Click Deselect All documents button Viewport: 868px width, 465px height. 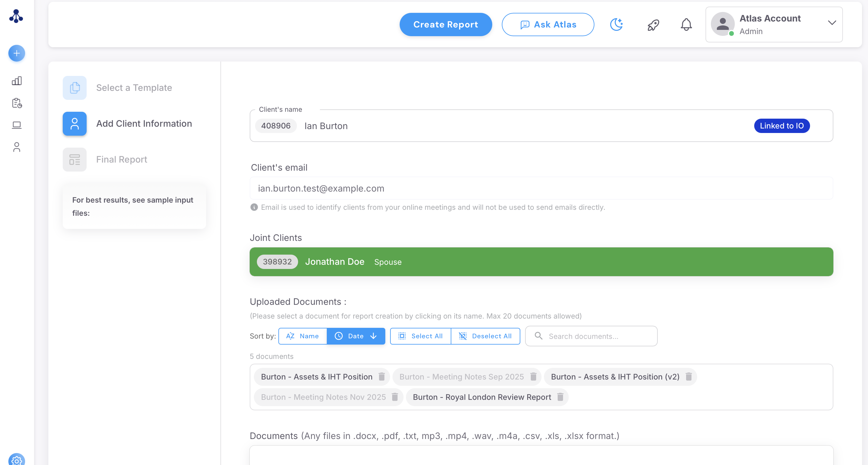(x=485, y=336)
